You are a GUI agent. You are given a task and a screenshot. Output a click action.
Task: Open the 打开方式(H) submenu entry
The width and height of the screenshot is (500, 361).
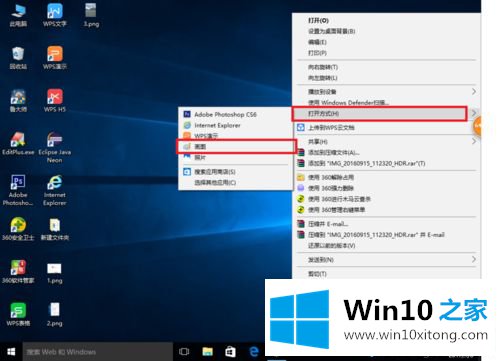pos(379,114)
